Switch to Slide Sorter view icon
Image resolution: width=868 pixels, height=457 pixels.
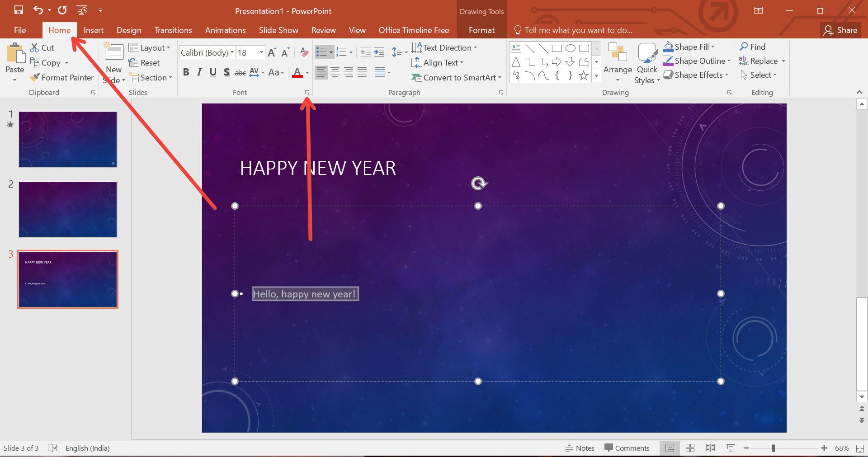[690, 448]
